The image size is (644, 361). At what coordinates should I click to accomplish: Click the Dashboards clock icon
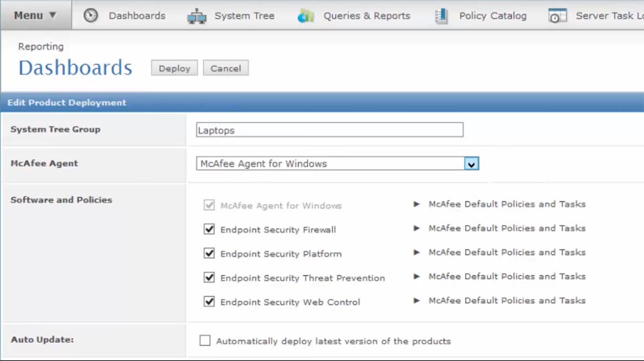91,15
